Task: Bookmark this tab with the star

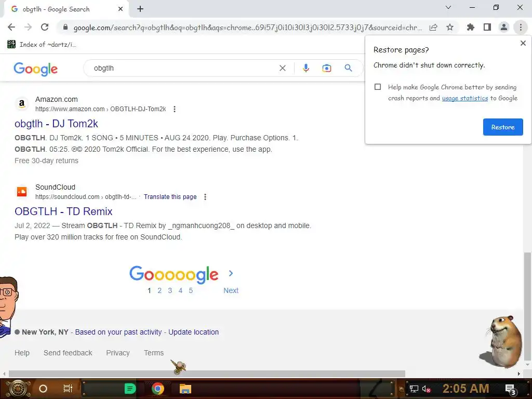Action: [x=450, y=27]
